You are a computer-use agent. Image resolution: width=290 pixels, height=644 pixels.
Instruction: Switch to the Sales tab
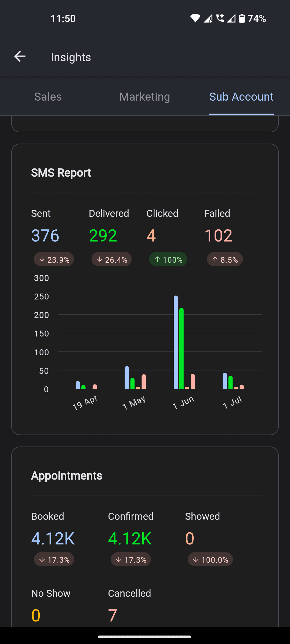(48, 97)
